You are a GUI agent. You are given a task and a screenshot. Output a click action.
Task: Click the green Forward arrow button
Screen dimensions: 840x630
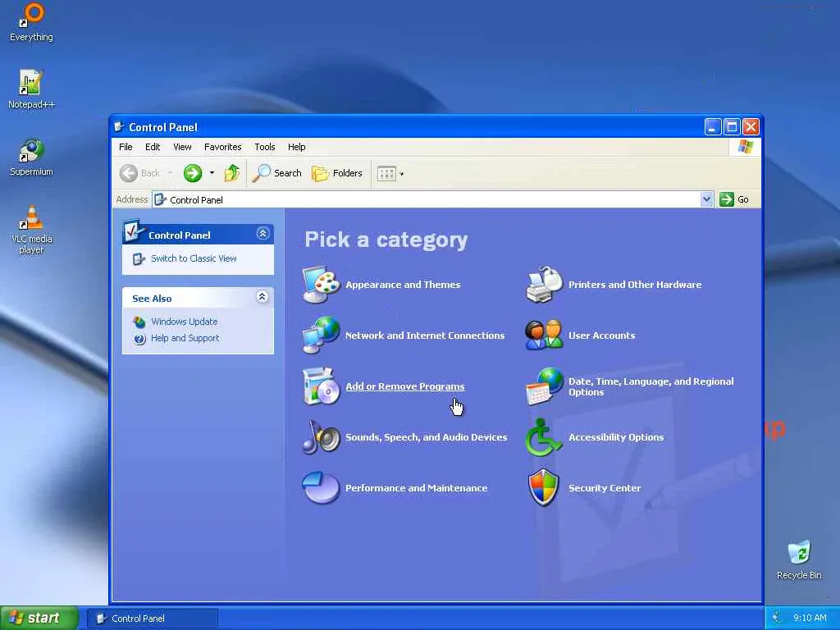pyautogui.click(x=193, y=173)
